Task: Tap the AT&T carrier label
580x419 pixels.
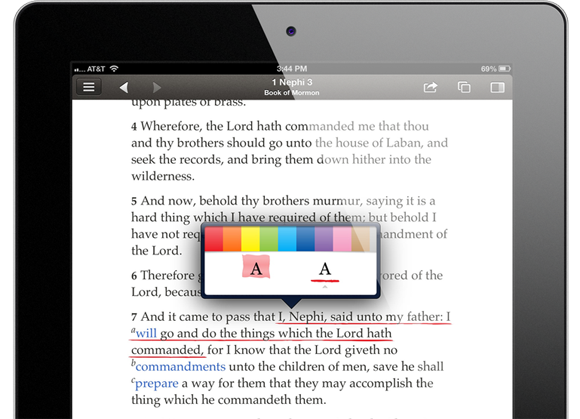Action: pos(96,69)
